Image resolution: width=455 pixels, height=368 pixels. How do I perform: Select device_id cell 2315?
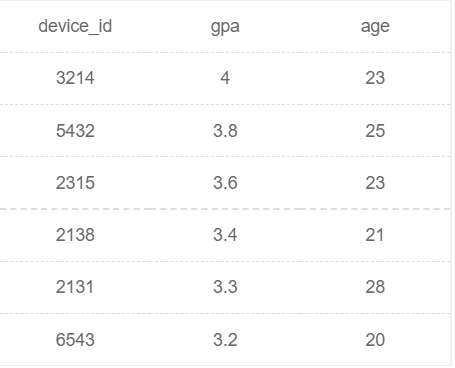pyautogui.click(x=75, y=183)
